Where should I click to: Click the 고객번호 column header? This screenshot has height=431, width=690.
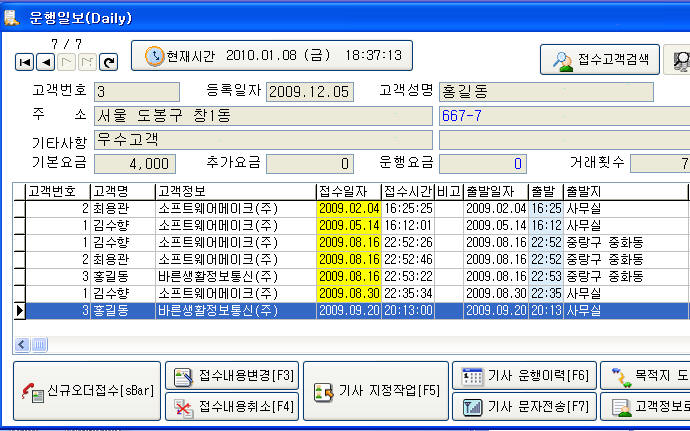click(x=58, y=192)
